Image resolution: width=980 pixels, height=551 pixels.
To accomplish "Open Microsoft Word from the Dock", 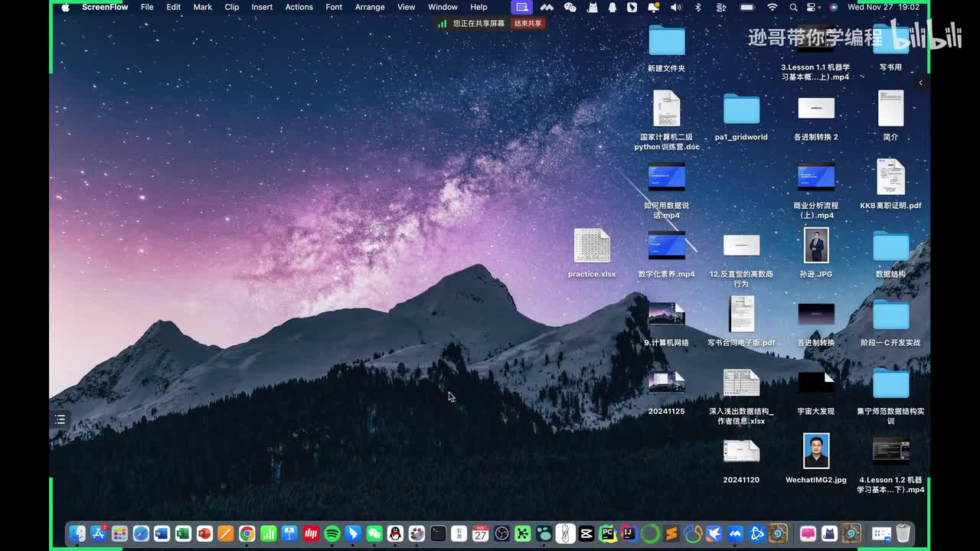I will [162, 533].
